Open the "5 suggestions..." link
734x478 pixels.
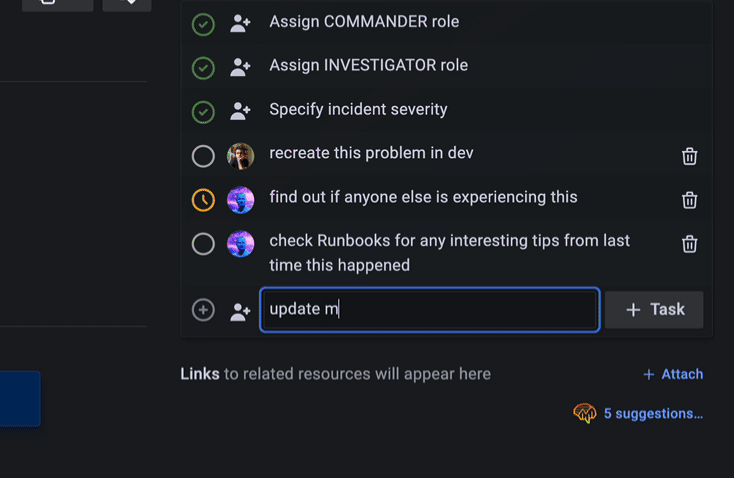coord(653,413)
